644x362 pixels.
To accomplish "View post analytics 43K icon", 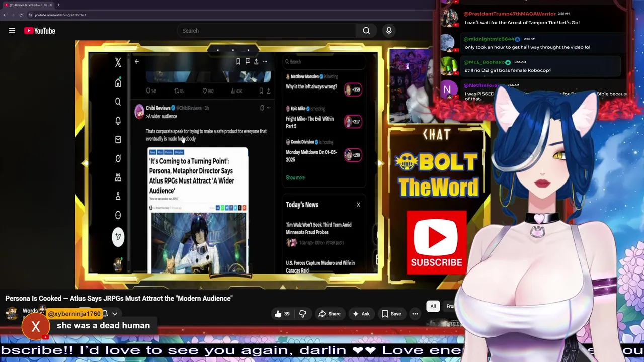I will [236, 91].
